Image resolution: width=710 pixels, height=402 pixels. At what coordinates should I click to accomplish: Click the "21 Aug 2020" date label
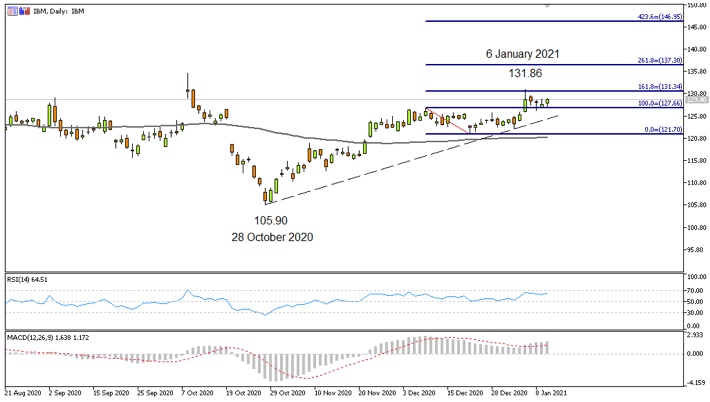[23, 393]
